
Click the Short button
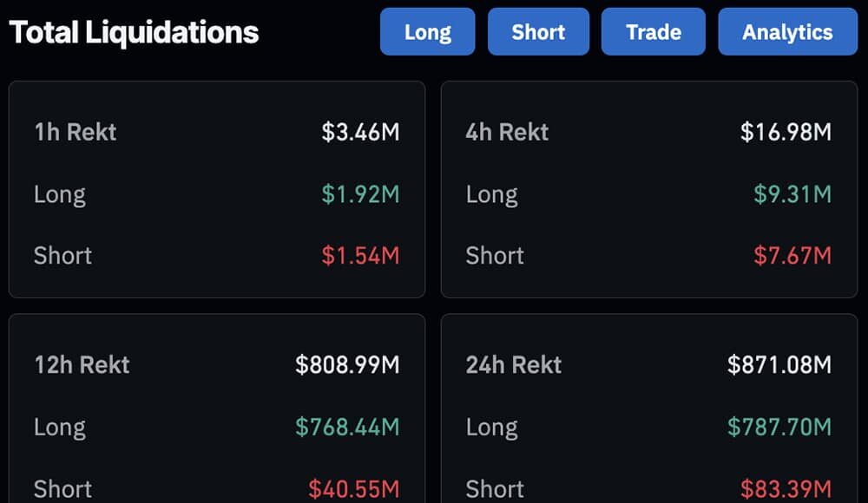[x=538, y=32]
